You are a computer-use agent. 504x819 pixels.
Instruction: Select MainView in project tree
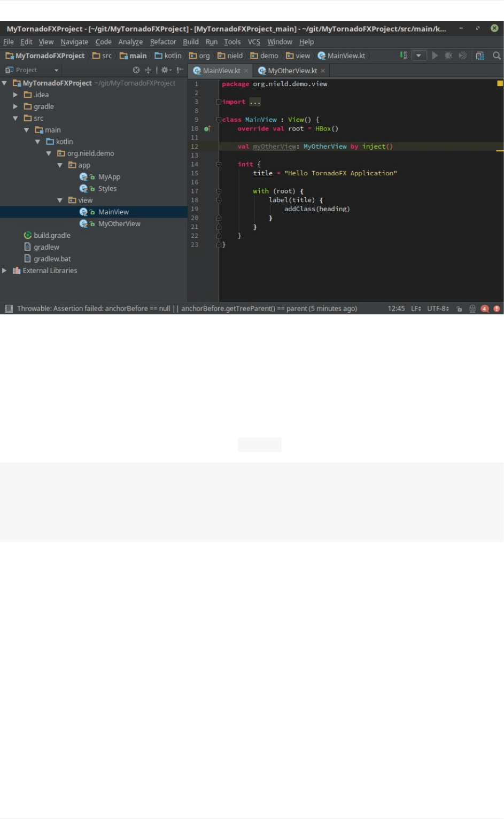113,212
